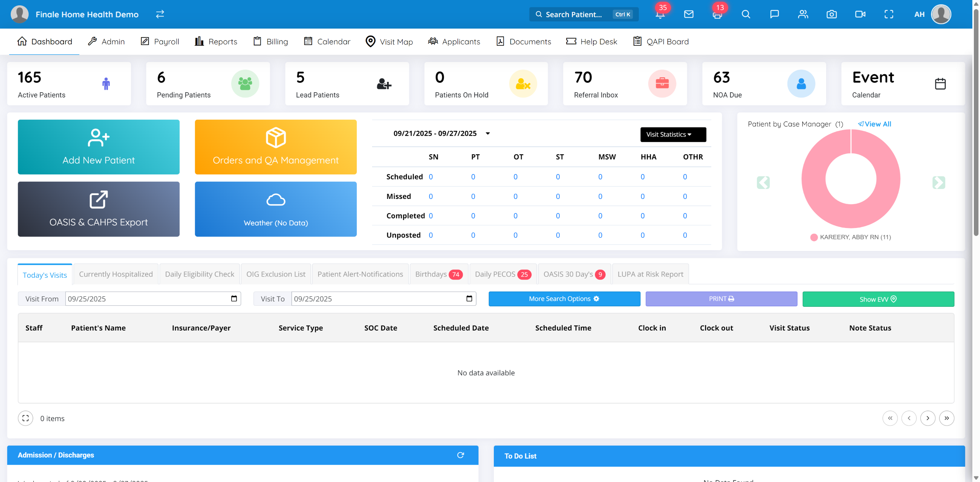Image resolution: width=980 pixels, height=482 pixels.
Task: Click the printer queue icon
Action: 717,15
